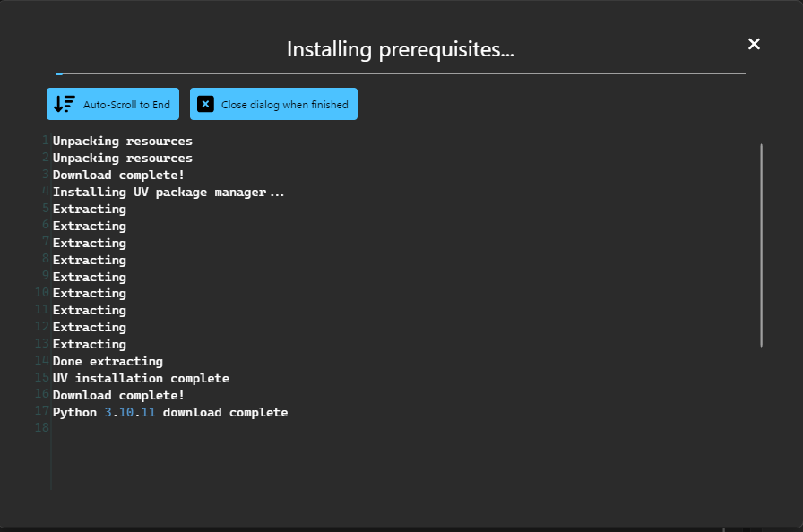Image resolution: width=803 pixels, height=532 pixels.
Task: Toggle the Close dialog when finished label
Action: [x=284, y=105]
